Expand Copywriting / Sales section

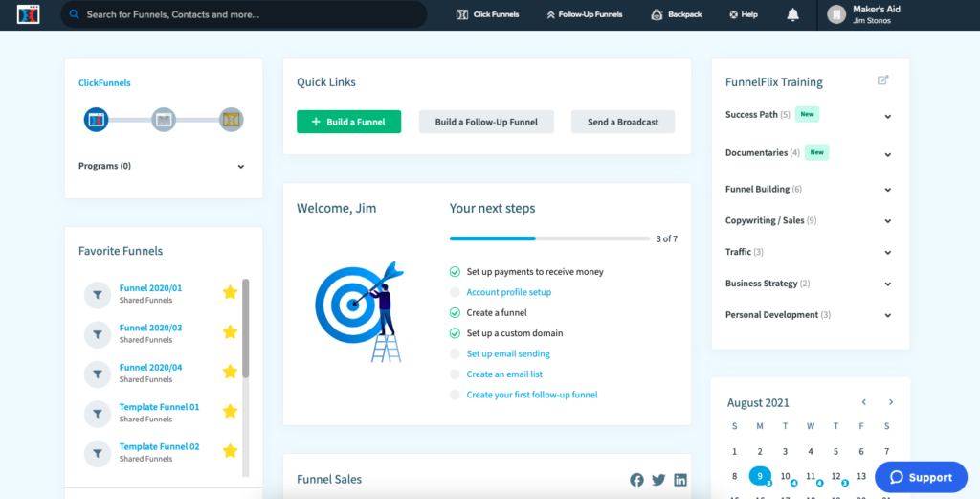[x=887, y=220]
